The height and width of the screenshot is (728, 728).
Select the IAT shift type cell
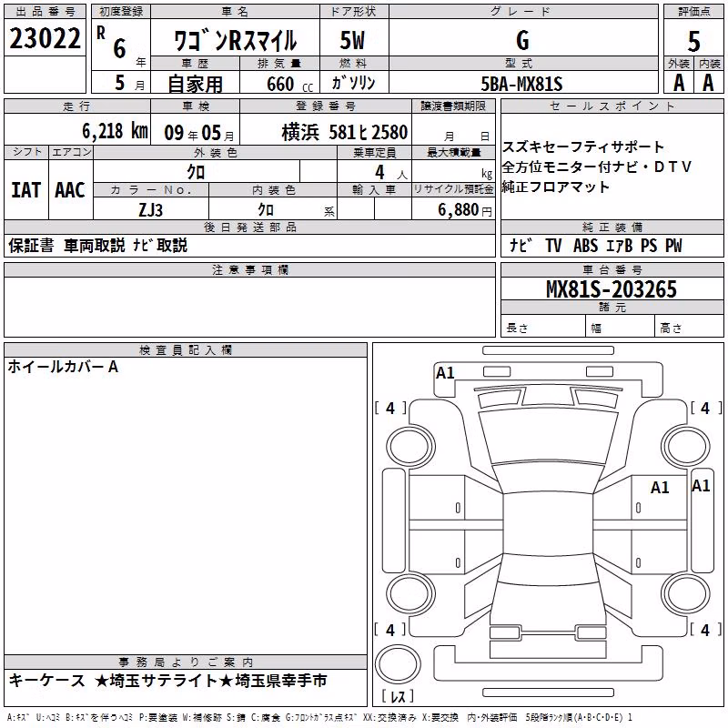tap(26, 190)
